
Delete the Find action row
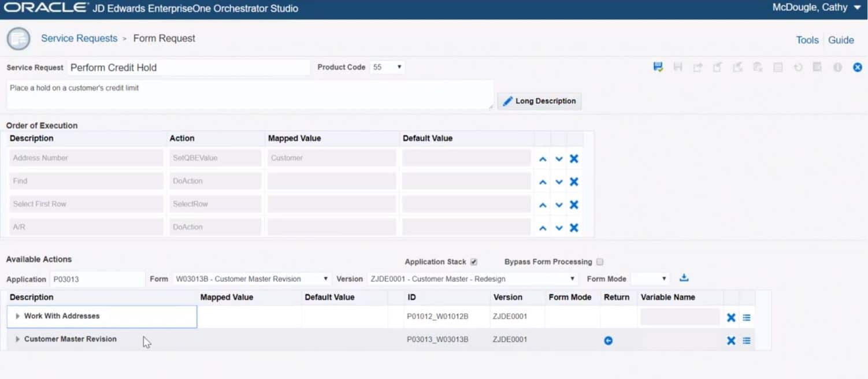[x=574, y=181]
